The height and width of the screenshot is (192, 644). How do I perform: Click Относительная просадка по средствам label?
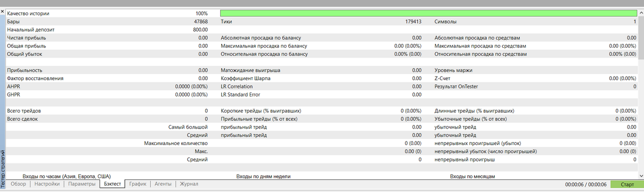click(481, 53)
